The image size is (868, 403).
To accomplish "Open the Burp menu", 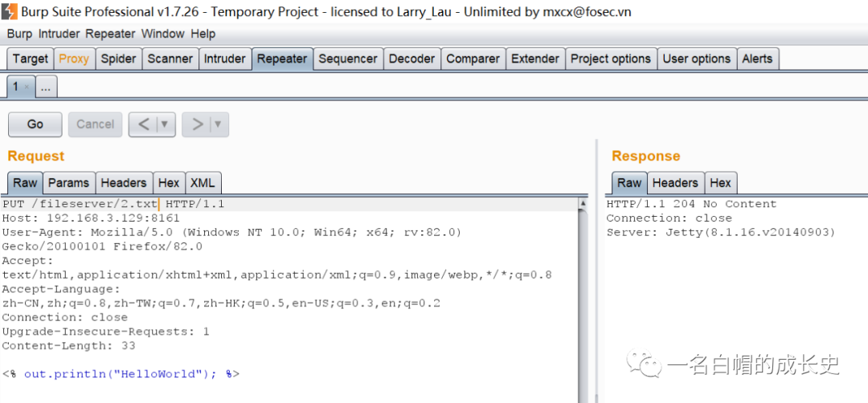I will coord(19,34).
